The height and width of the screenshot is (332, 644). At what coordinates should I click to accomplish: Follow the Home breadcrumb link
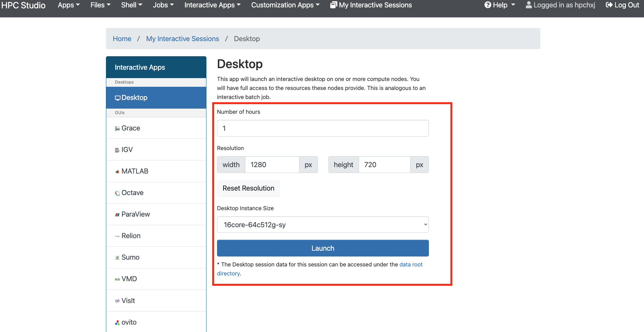[x=122, y=39]
